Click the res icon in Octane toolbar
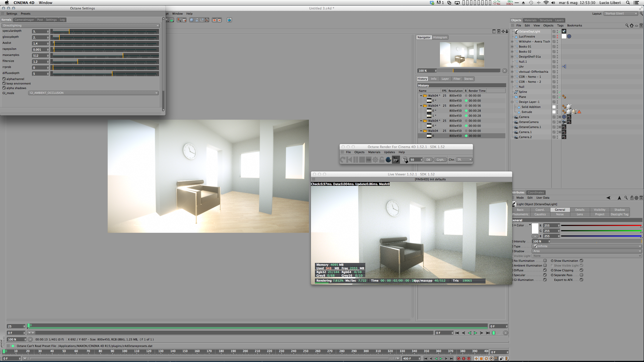This screenshot has width=644, height=362. pos(369,160)
